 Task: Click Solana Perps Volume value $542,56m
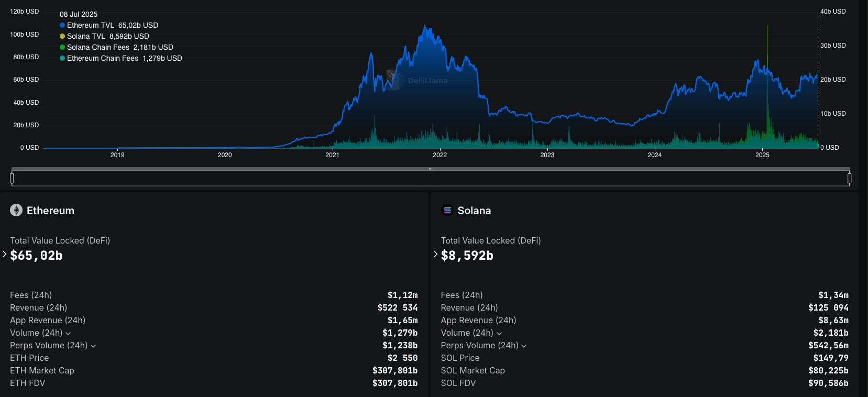pyautogui.click(x=828, y=346)
